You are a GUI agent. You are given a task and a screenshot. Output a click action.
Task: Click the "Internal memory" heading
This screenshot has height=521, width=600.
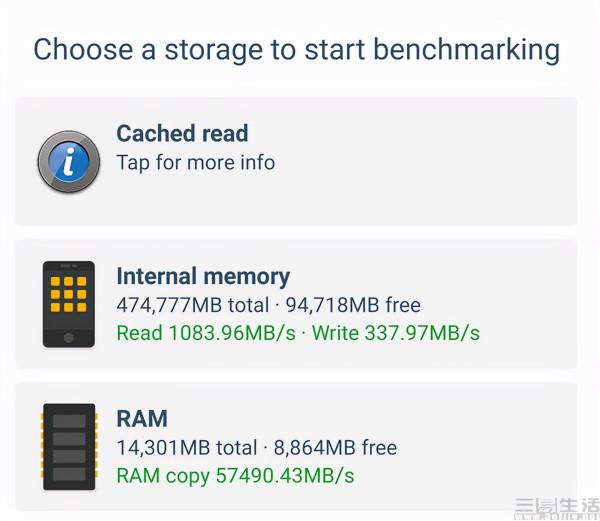(203, 277)
